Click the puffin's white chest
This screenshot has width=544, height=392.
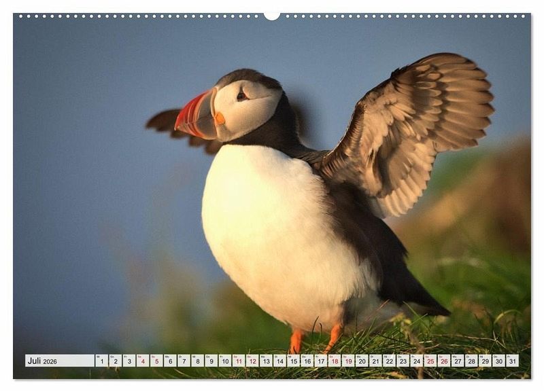coord(272,231)
